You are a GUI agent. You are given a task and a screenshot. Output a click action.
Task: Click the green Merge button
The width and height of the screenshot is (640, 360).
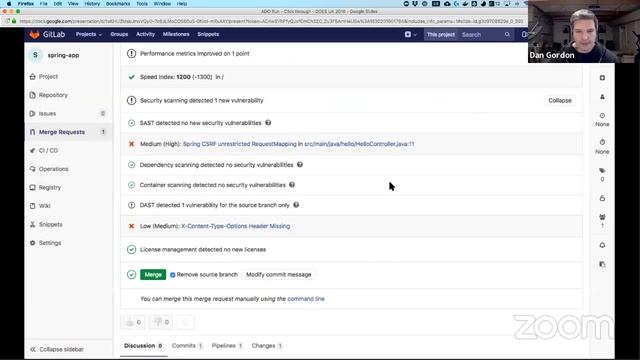point(153,275)
